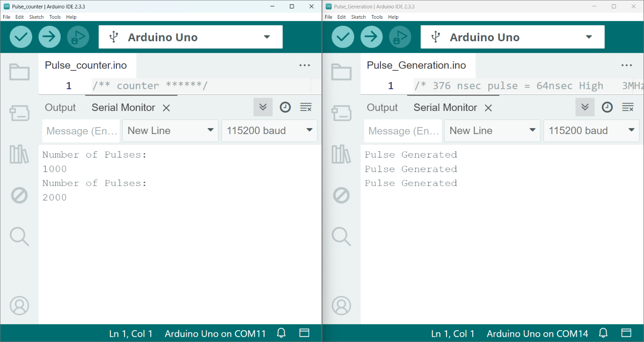The image size is (644, 342).
Task: Open notifications bell in Pulse_Generation status bar
Action: 603,333
